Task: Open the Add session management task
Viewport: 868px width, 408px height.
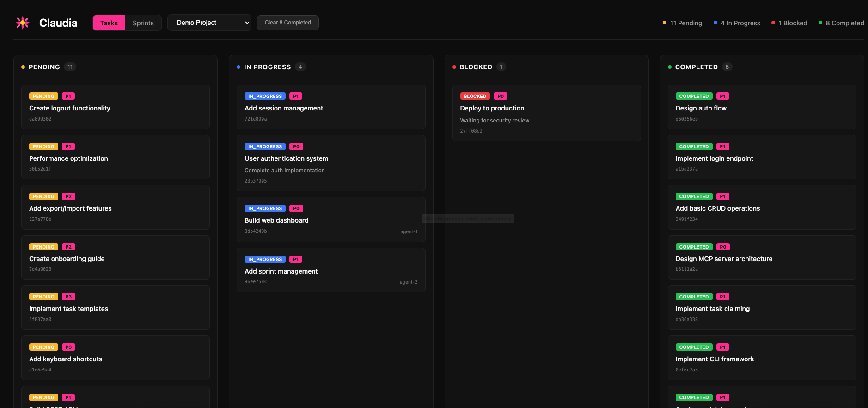Action: click(331, 107)
